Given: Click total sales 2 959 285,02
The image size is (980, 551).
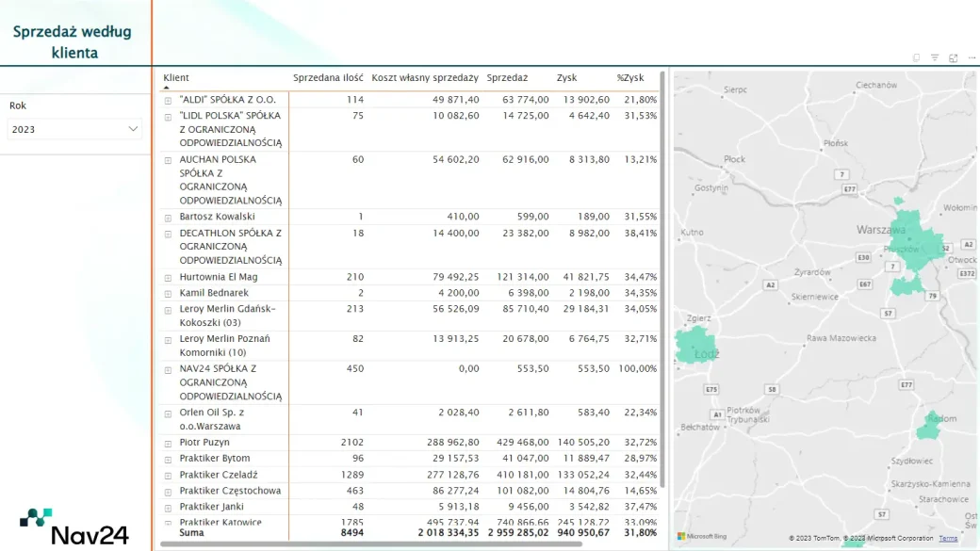Looking at the screenshot, I should [518, 533].
